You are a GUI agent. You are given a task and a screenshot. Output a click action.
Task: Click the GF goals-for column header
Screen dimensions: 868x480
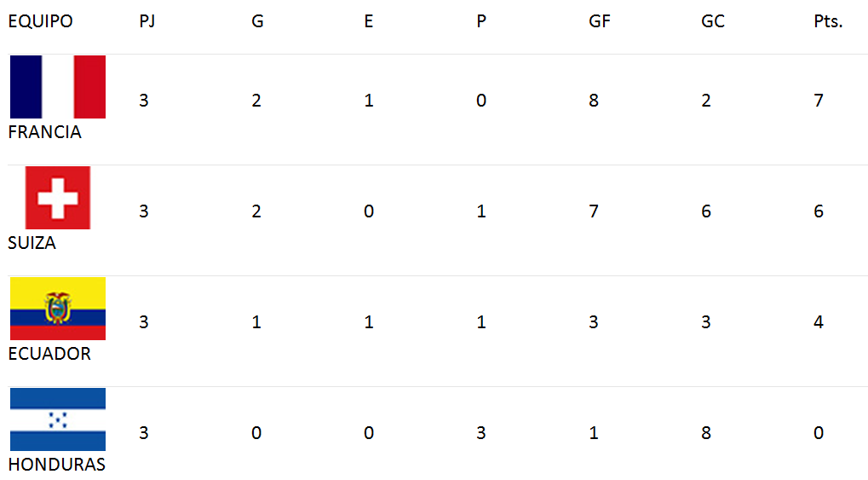click(x=600, y=21)
